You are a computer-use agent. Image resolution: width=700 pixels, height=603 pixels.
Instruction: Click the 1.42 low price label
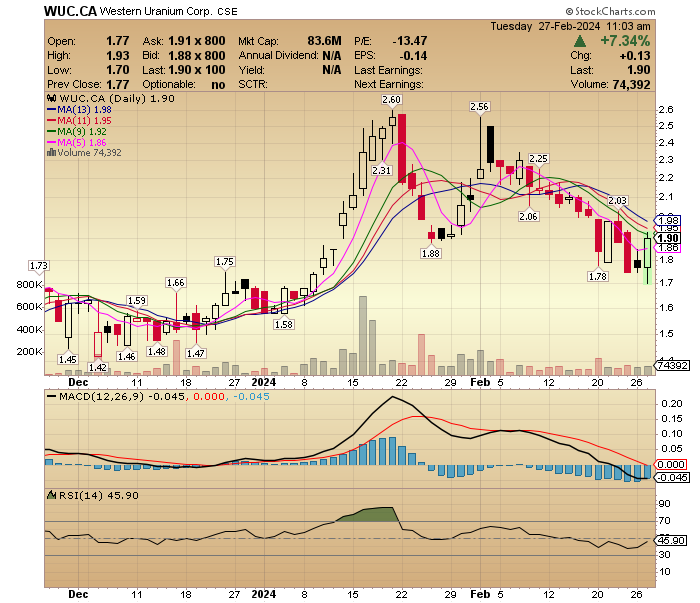[98, 367]
